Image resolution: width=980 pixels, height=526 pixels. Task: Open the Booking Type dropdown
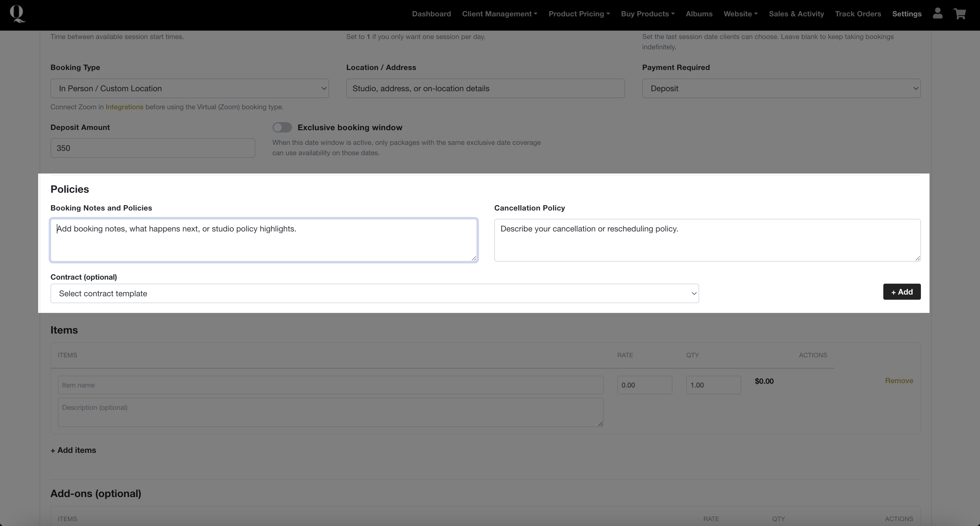tap(189, 89)
